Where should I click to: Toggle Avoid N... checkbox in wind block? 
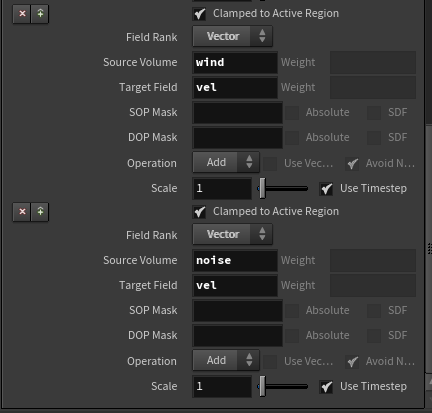click(352, 164)
